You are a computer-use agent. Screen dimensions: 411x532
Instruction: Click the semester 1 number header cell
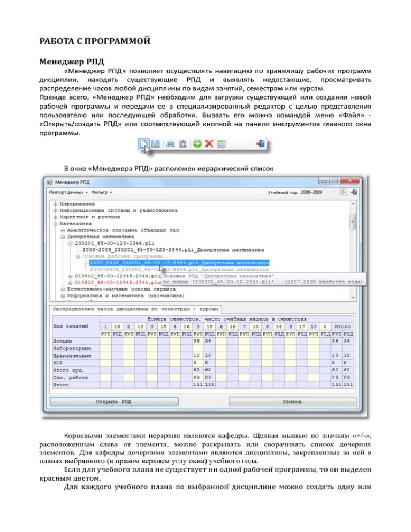(x=105, y=326)
